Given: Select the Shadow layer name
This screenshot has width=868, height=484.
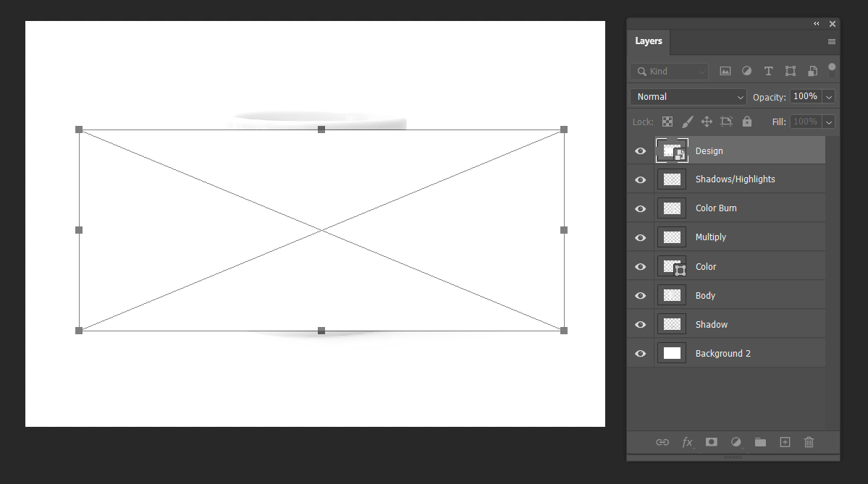Looking at the screenshot, I should pyautogui.click(x=712, y=324).
